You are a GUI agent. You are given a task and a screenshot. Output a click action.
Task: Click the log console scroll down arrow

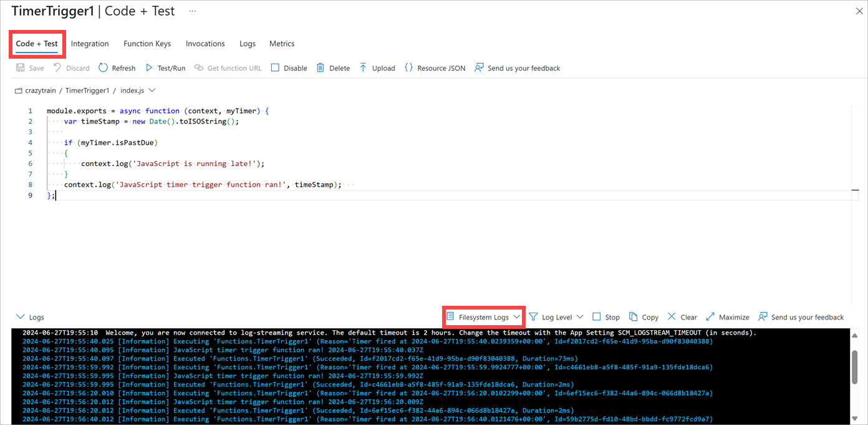856,420
